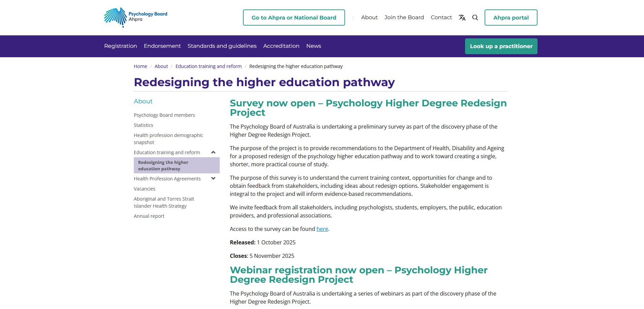Select Psychology Board members in sidebar
The image size is (644, 309).
(164, 115)
